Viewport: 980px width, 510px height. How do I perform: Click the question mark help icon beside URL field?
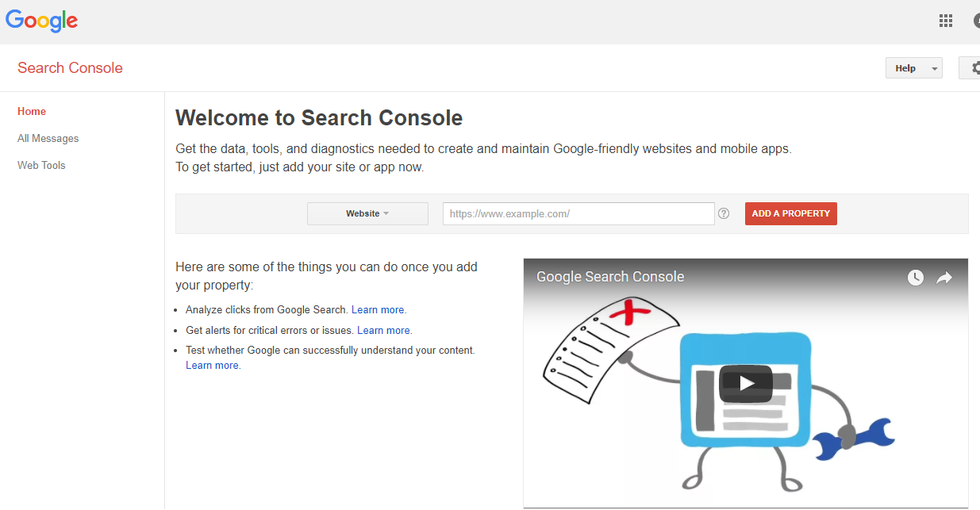(724, 213)
